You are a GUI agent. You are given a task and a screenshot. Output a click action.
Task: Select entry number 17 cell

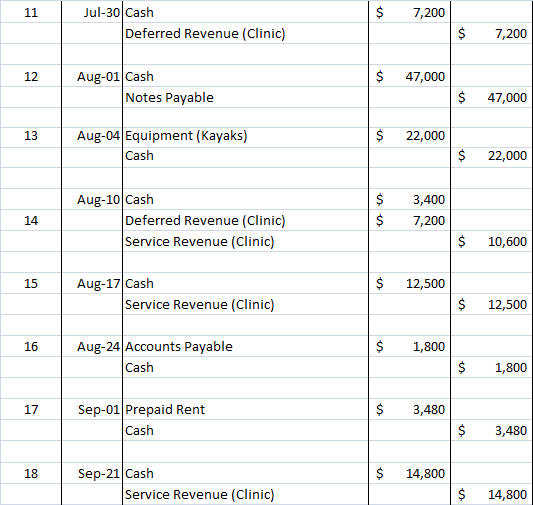pos(31,410)
